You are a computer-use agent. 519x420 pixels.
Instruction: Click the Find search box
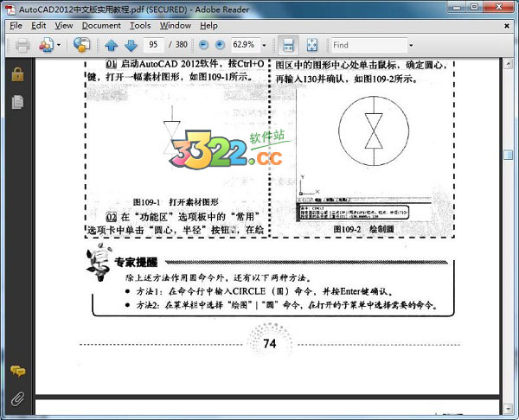click(369, 45)
